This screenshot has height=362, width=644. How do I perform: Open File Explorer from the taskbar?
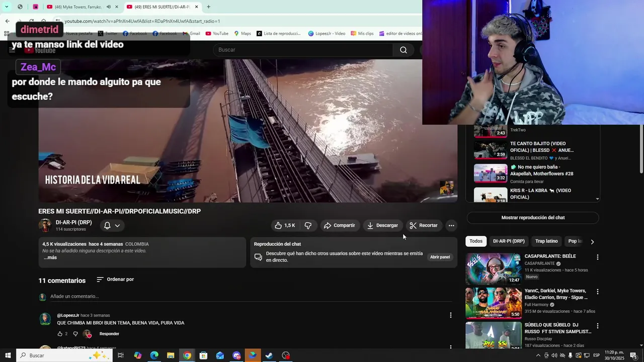(171, 355)
